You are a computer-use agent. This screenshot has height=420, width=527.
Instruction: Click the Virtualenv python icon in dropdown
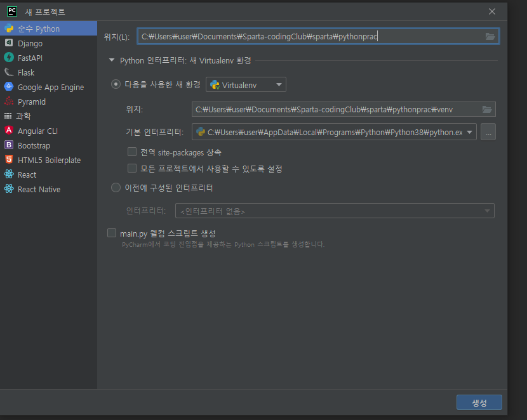tap(215, 85)
